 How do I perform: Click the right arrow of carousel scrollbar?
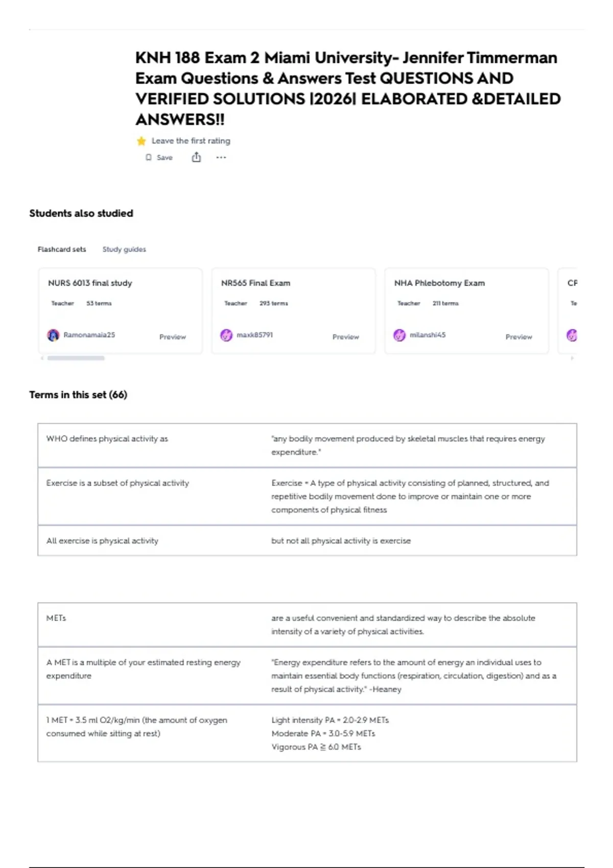coord(572,358)
